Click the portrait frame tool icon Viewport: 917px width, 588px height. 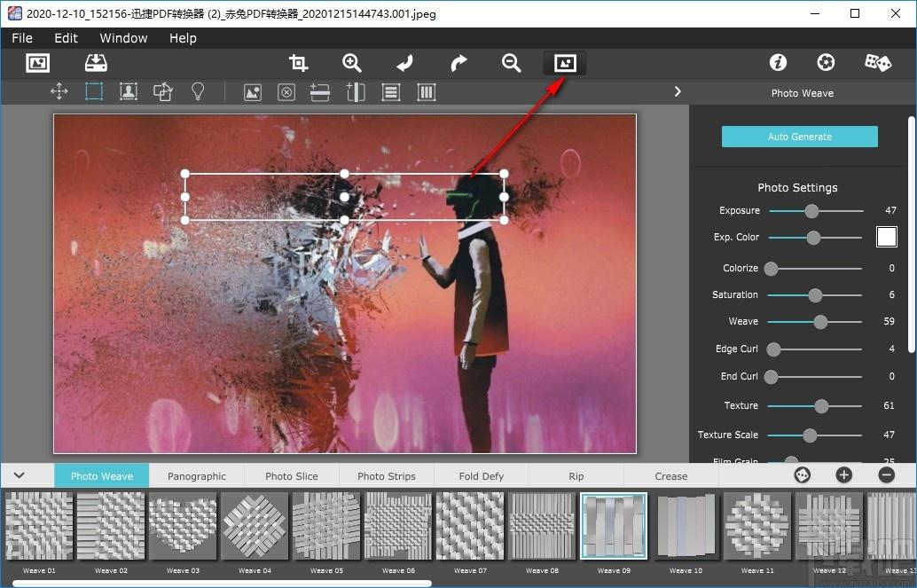(x=129, y=92)
